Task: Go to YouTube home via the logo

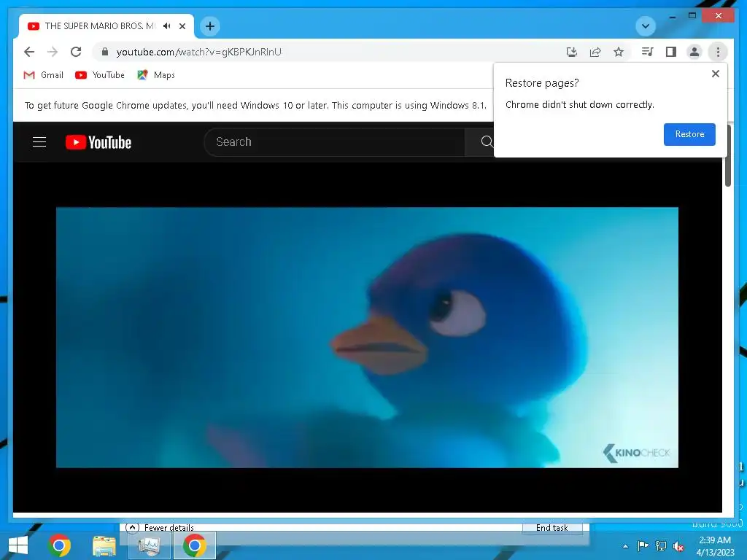Action: pos(98,142)
